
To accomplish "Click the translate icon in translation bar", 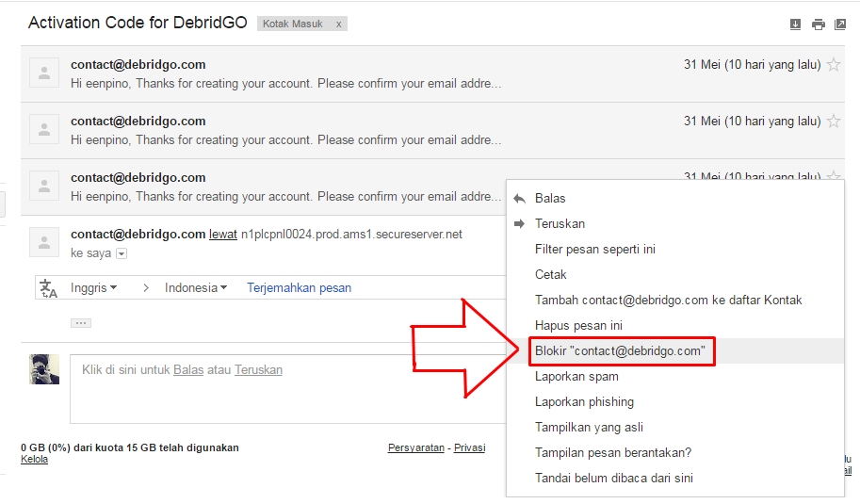I will click(48, 288).
